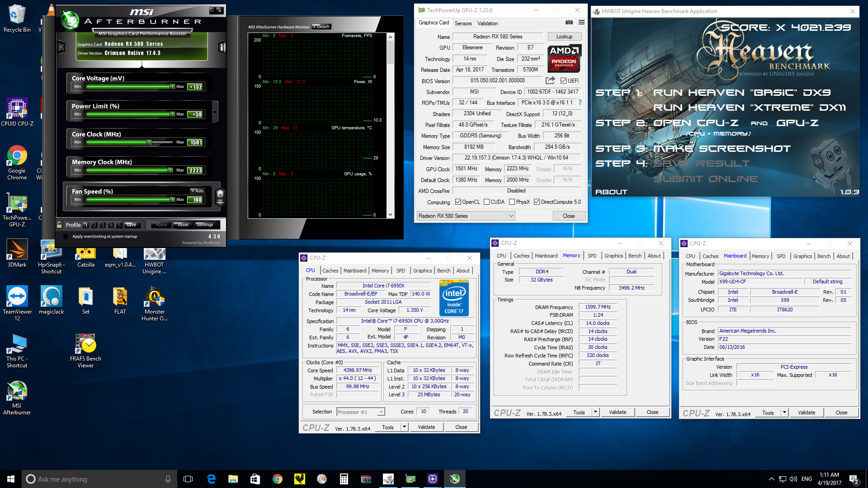Toggle Auto fan speed in Afterburner

[x=198, y=191]
